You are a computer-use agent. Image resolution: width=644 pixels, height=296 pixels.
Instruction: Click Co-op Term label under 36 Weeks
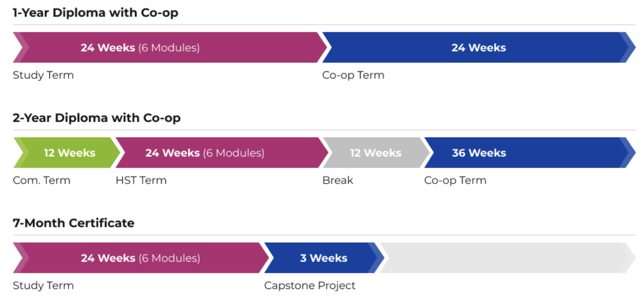coord(455,180)
